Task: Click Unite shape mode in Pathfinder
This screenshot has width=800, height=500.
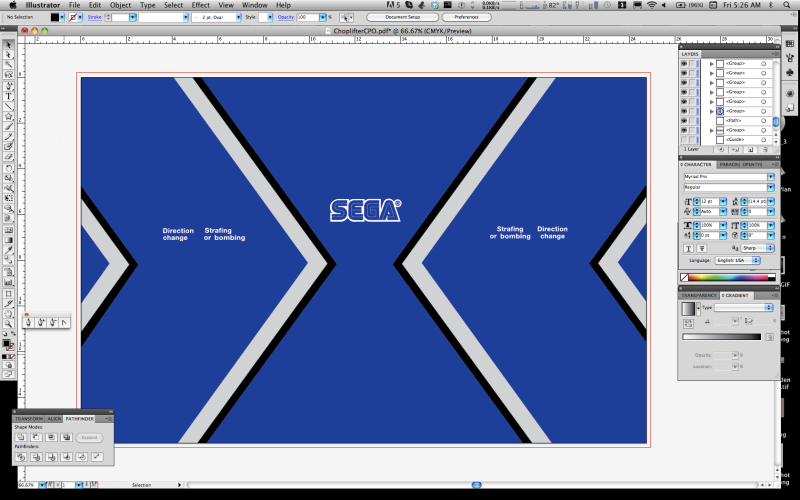Action: pyautogui.click(x=21, y=437)
